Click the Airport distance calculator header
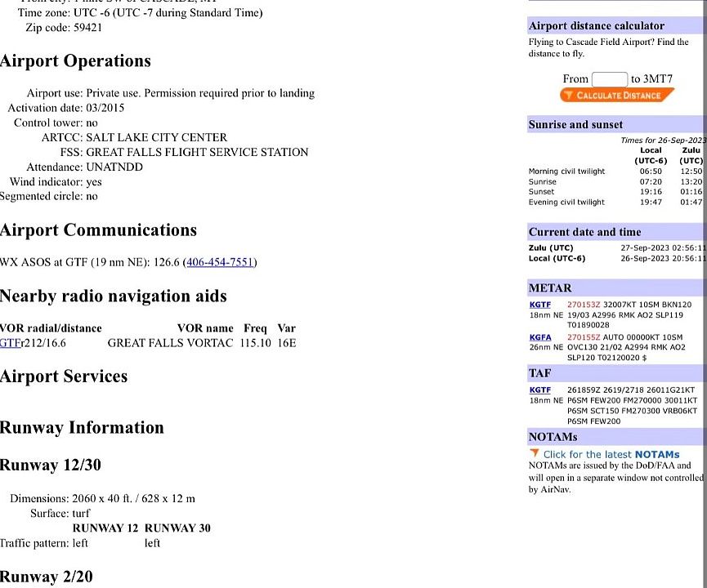707x588 pixels. coord(596,26)
